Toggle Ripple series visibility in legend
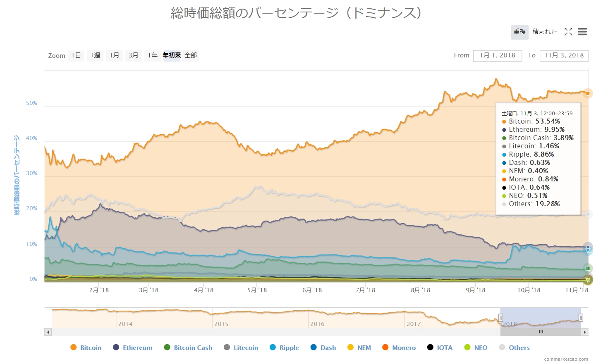This screenshot has width=596, height=364. pos(284,347)
